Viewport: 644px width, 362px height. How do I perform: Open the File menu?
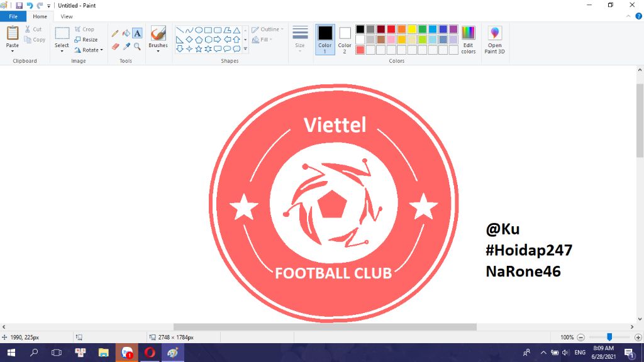point(13,16)
